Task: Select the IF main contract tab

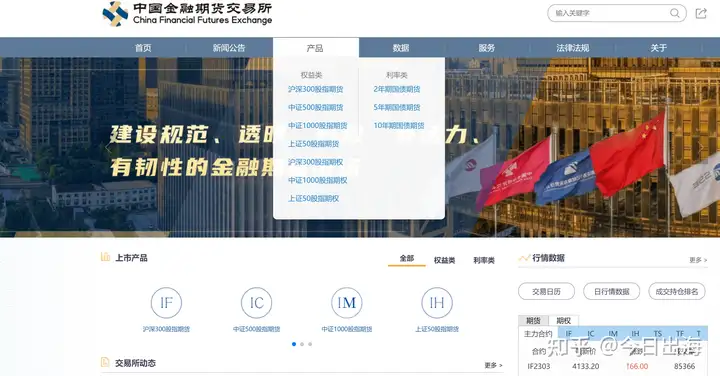Action: 568,334
